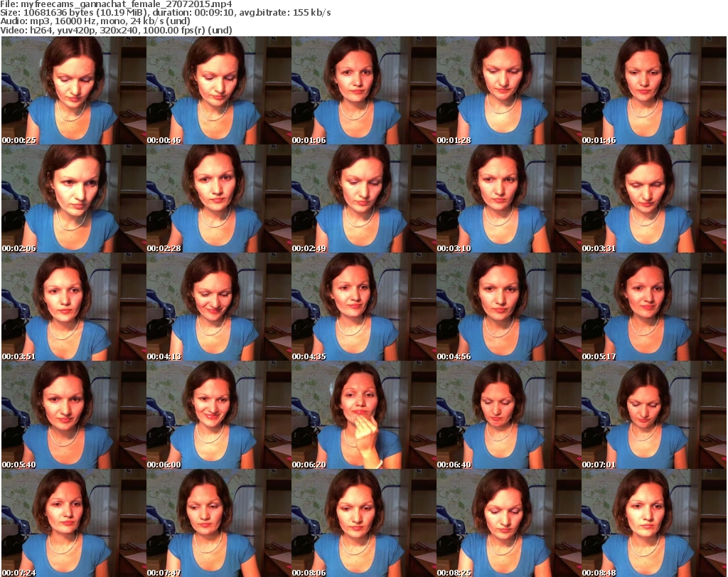
Task: Open the thumbnail marked 00:06:40
Action: [509, 415]
